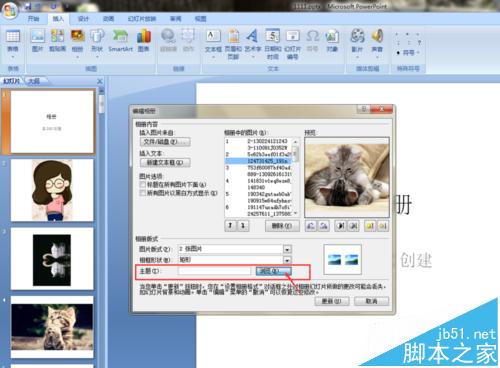Click the File/Disk (文件/磁盘) button
Screen dimensions: 500x368
click(165, 142)
